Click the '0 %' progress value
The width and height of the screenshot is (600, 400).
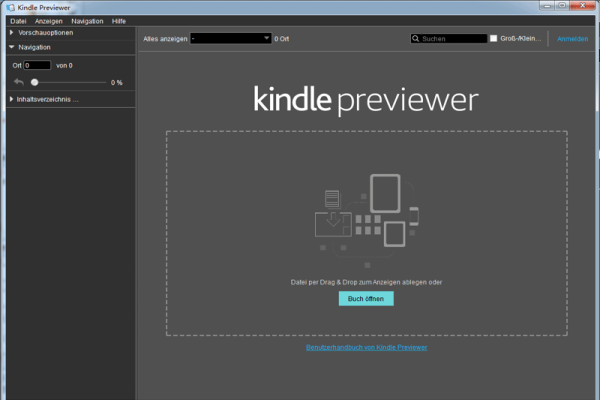coord(117,82)
